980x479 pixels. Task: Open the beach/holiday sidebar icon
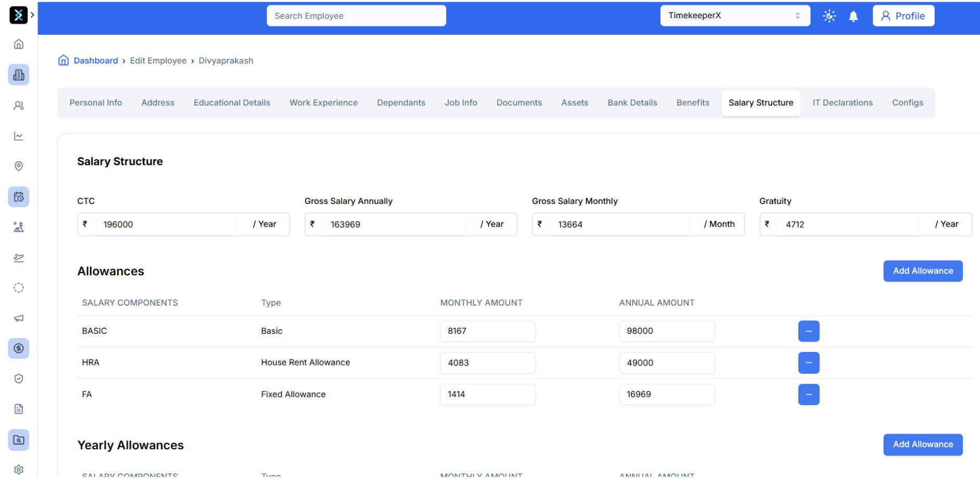19,227
